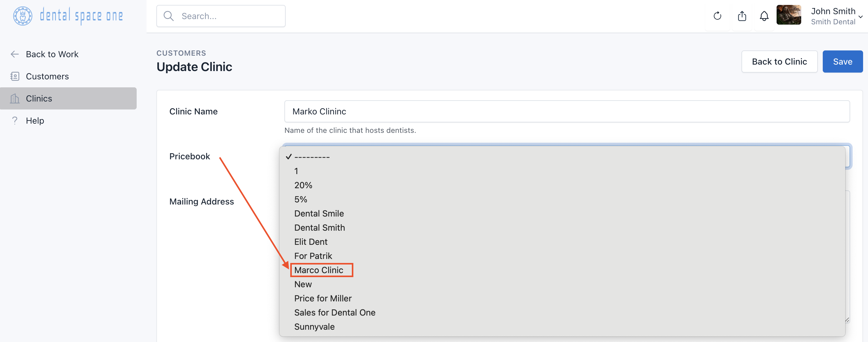
Task: Click the Customers sidebar icon
Action: [x=15, y=76]
